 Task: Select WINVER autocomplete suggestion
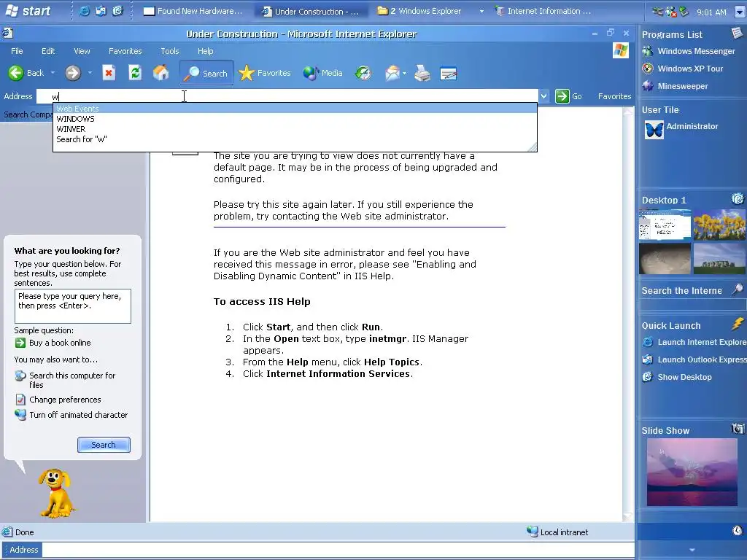(x=295, y=129)
